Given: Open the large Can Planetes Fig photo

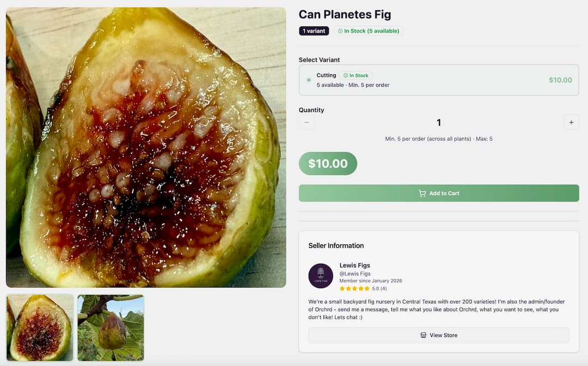Looking at the screenshot, I should (146, 147).
